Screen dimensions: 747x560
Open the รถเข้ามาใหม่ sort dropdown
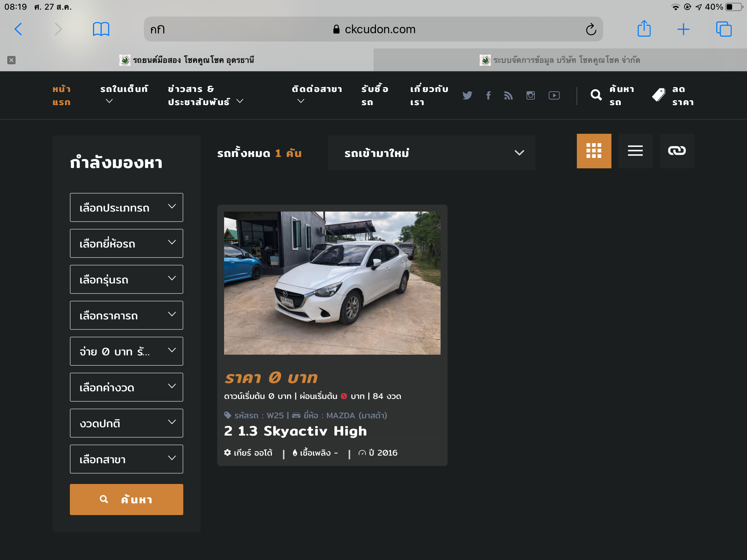[431, 153]
